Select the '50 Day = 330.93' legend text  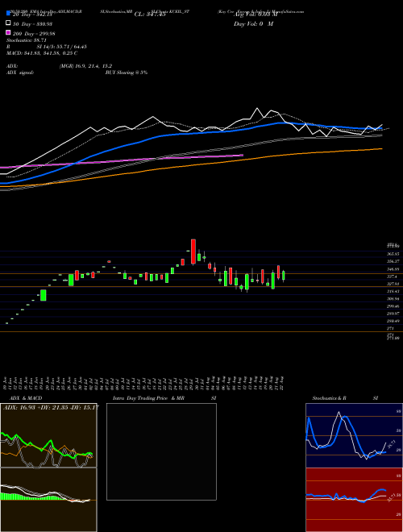click(32, 24)
